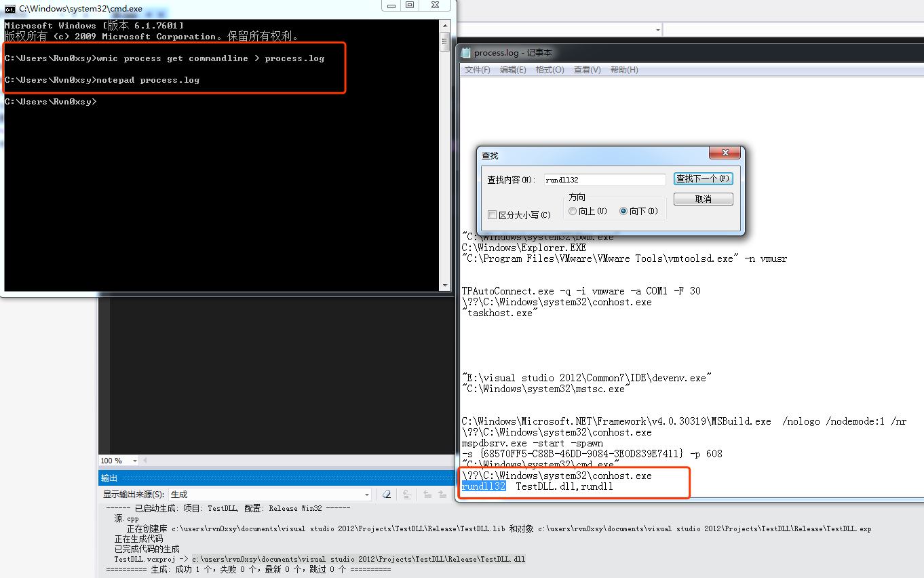Click the mspdbsrv.exe -start -spawn line
The height and width of the screenshot is (578, 924).
(x=532, y=443)
